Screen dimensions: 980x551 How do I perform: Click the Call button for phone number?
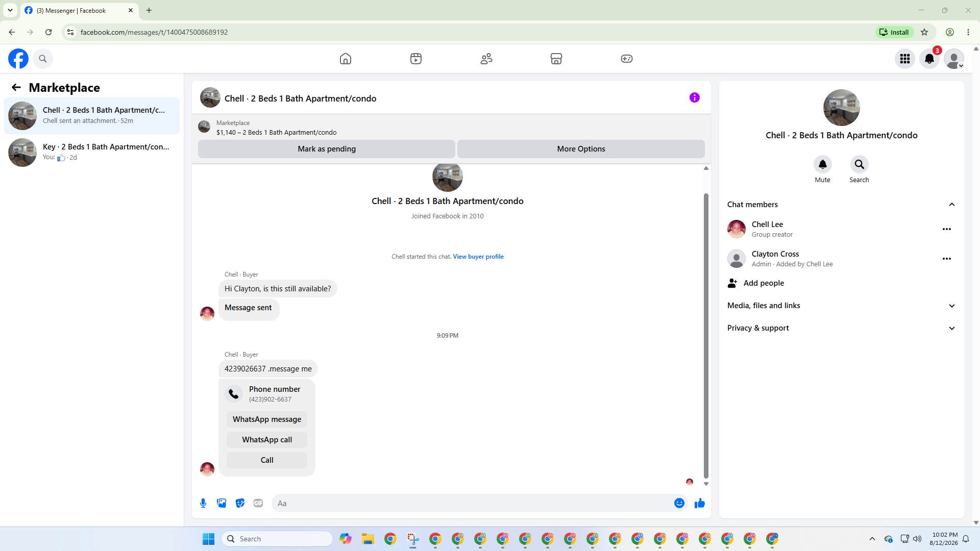pos(267,460)
